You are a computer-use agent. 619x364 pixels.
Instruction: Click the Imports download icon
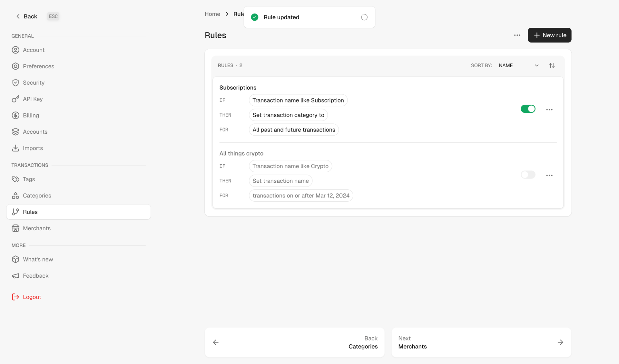[x=16, y=148]
